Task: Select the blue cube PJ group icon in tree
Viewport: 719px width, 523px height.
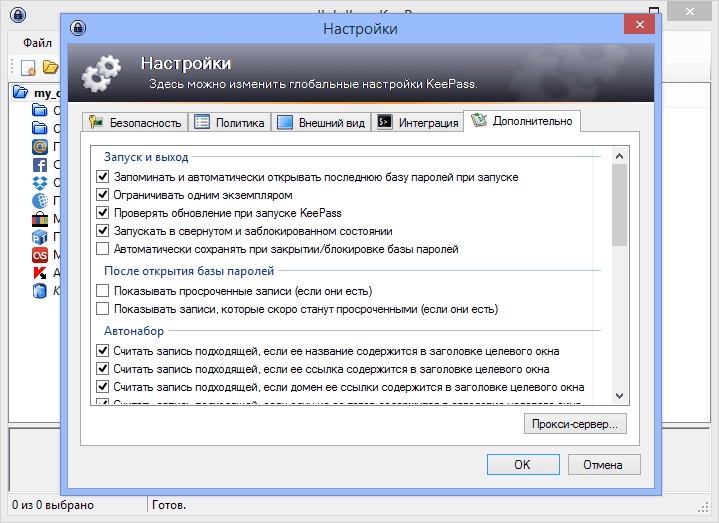Action: click(x=40, y=237)
